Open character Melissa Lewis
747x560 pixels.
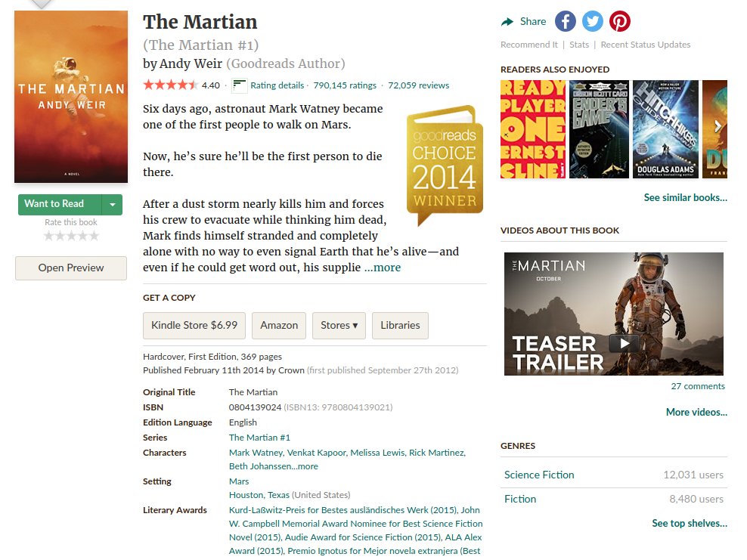[377, 453]
